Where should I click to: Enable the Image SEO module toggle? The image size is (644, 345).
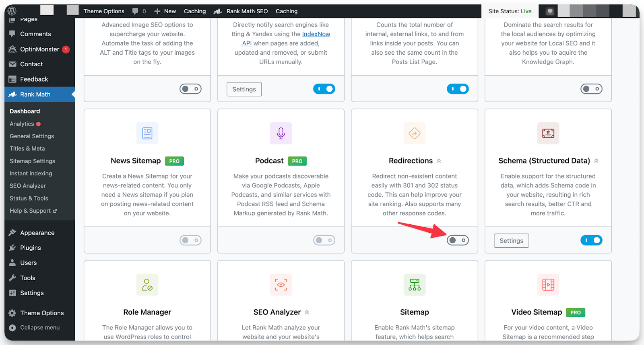pyautogui.click(x=190, y=89)
